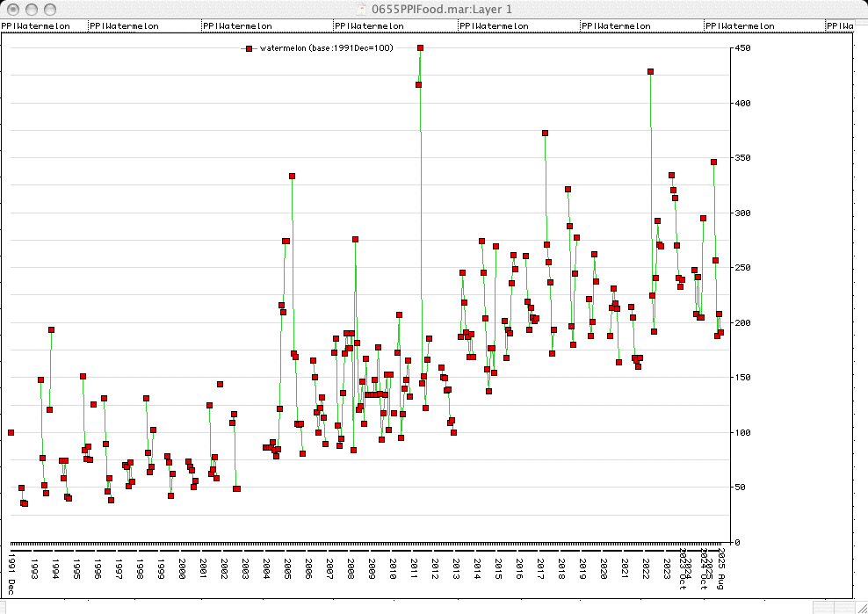
Task: Select the highest data point near 450
Action: point(420,48)
